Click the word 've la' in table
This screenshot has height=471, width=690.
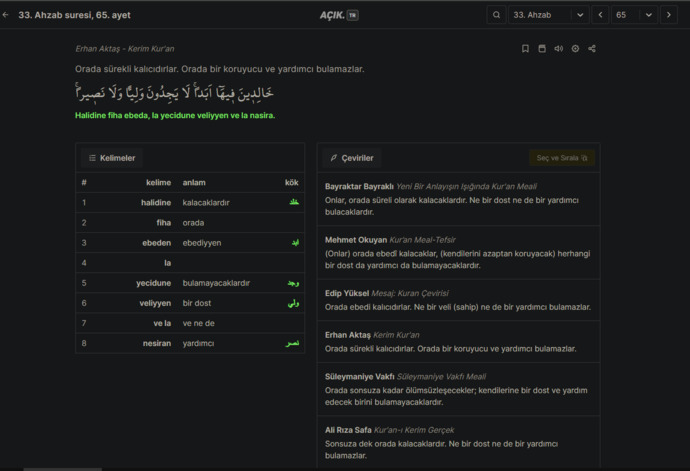coord(162,323)
